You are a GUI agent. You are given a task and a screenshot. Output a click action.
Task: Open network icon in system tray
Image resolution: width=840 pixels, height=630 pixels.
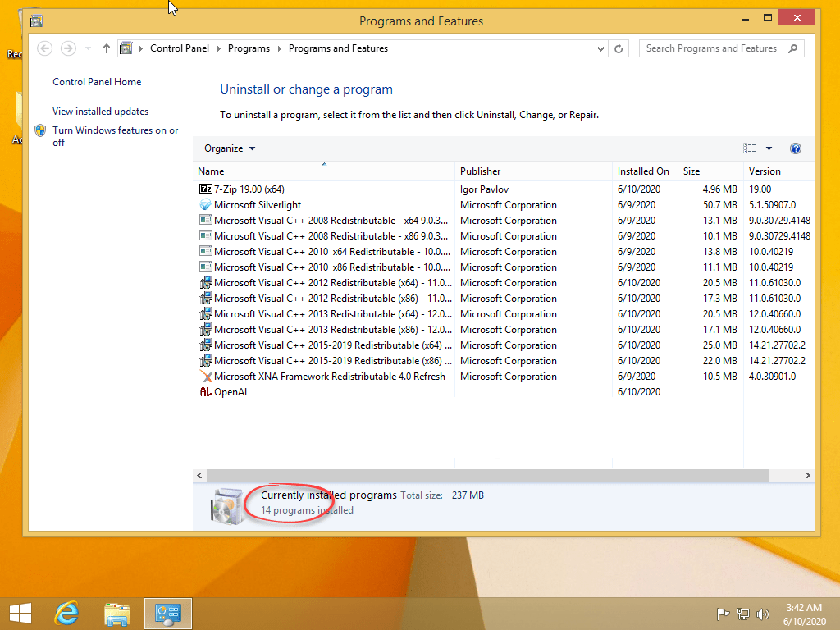742,614
